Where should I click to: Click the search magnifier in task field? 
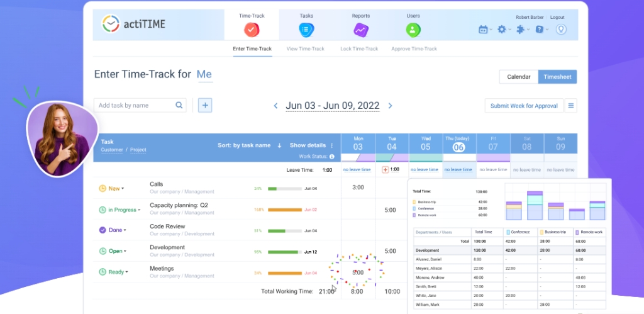point(179,105)
